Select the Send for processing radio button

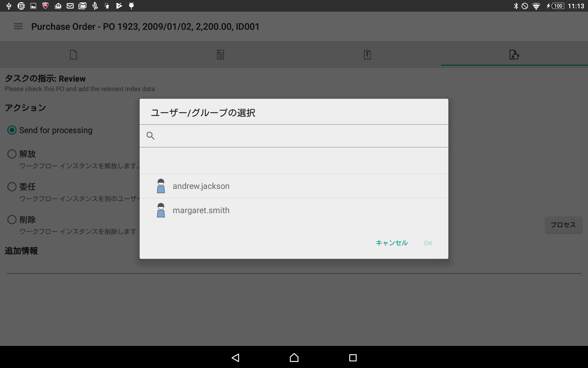(12, 130)
